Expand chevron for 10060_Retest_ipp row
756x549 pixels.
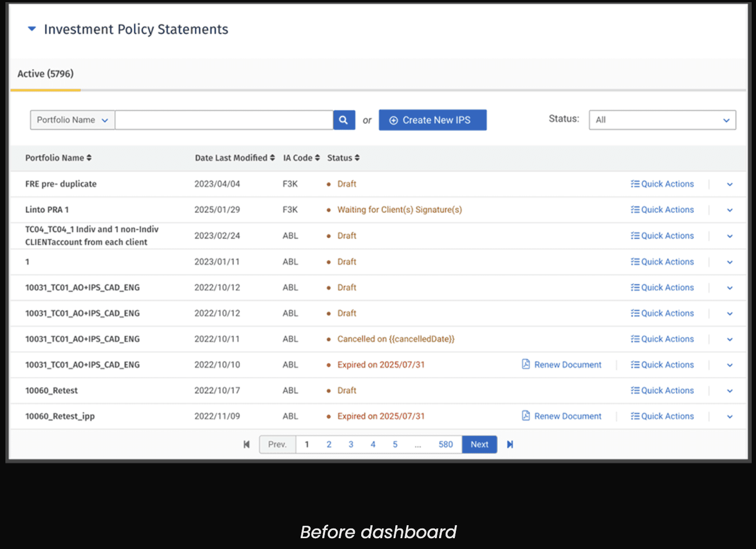point(730,417)
